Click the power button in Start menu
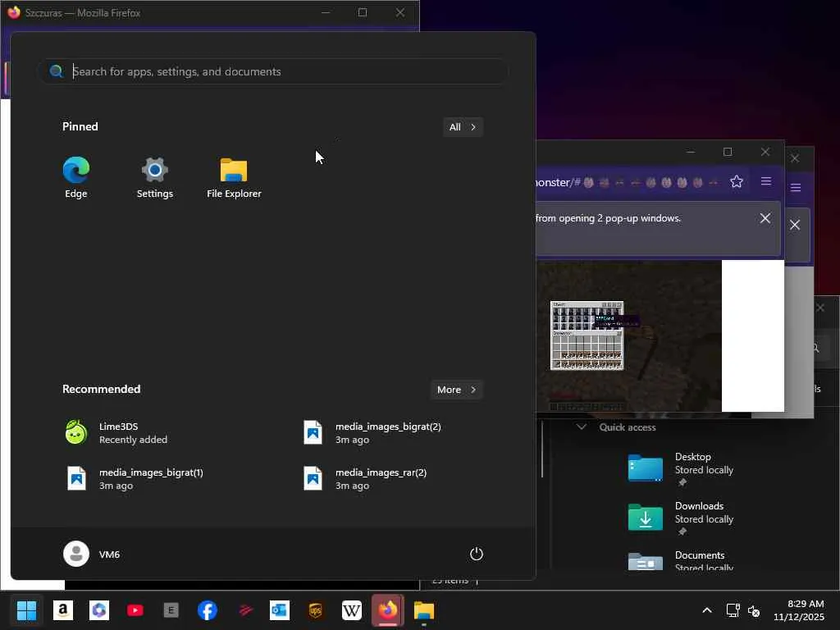Viewport: 840px width, 630px height. point(477,554)
